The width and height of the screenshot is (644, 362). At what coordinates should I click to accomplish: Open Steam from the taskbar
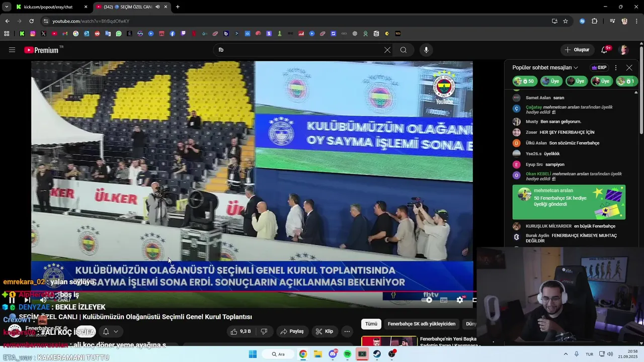(x=376, y=354)
